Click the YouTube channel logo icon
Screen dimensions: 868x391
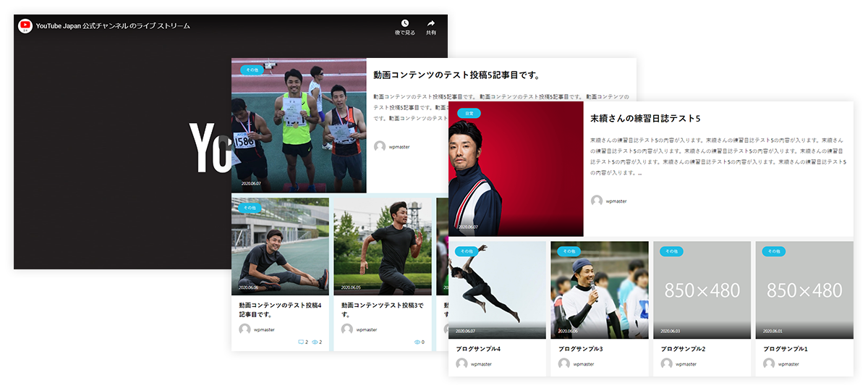tap(25, 25)
